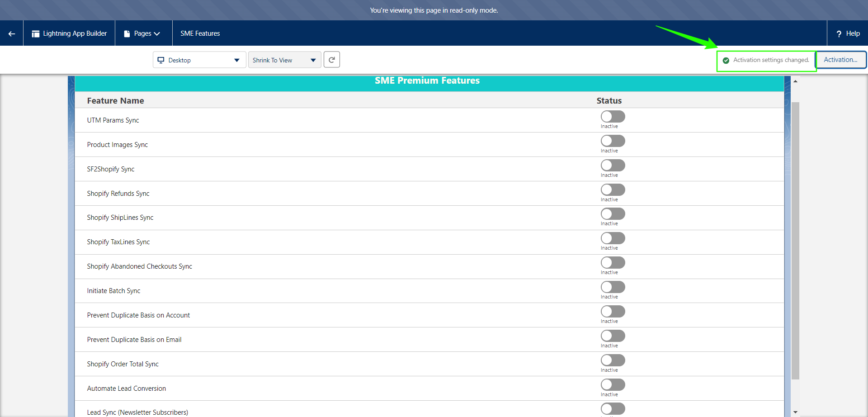This screenshot has width=868, height=417.
Task: Turn on Initiate Batch Sync toggle
Action: click(613, 287)
